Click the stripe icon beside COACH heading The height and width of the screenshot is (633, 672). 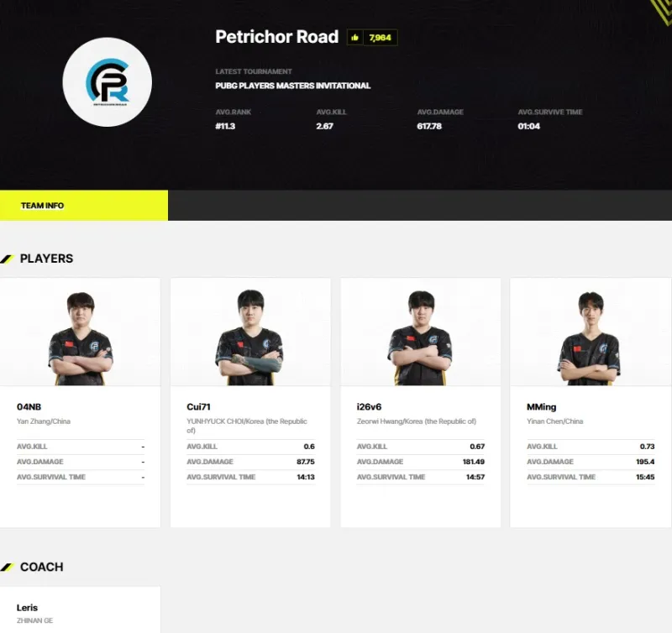8,567
